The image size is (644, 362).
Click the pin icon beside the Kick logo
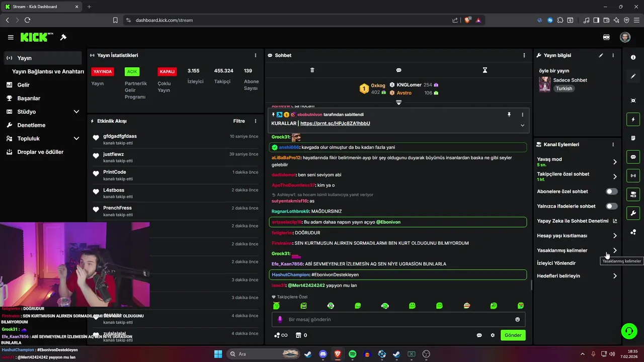(63, 37)
